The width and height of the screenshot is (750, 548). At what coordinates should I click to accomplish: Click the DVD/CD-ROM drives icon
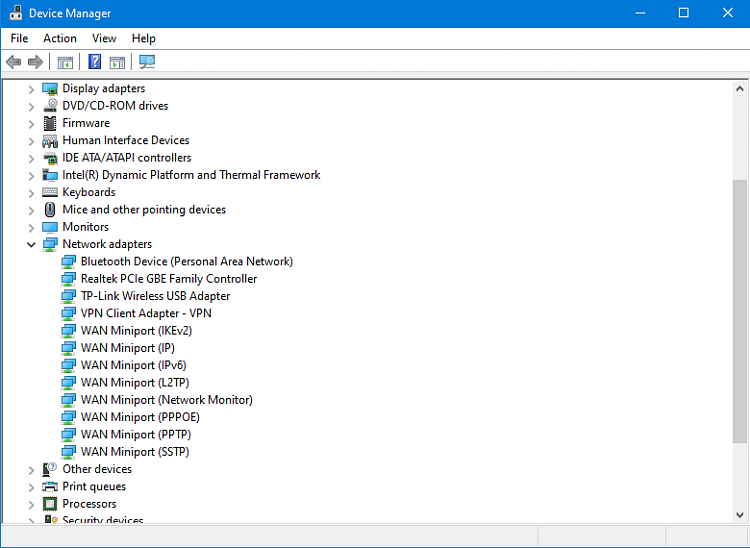coord(50,106)
